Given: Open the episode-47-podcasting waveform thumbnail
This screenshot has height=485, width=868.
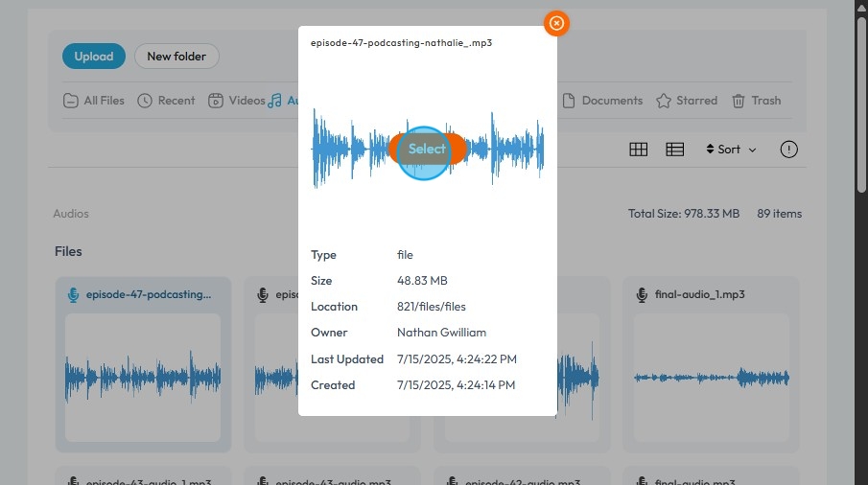Looking at the screenshot, I should tap(143, 378).
